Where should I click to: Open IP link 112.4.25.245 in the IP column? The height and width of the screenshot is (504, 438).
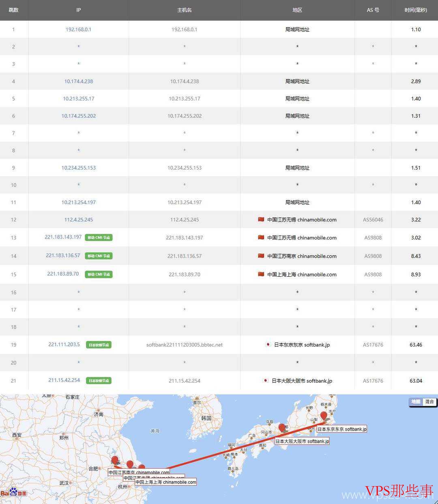coord(79,220)
